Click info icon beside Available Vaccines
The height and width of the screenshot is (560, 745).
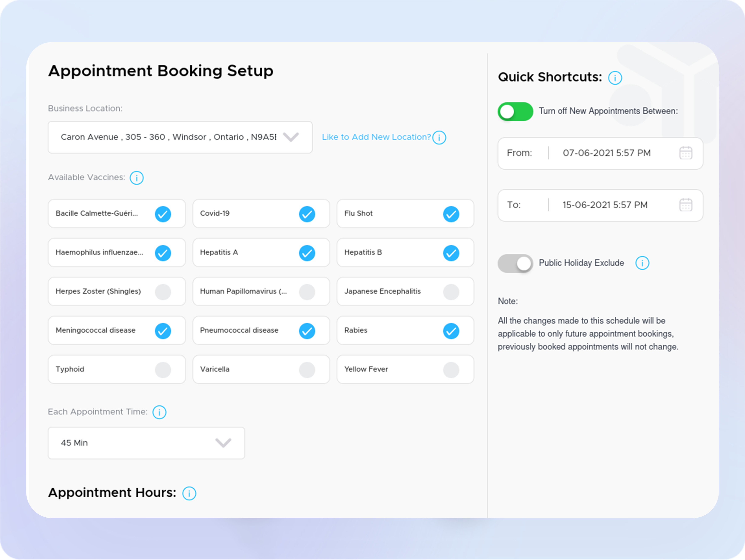click(x=137, y=178)
